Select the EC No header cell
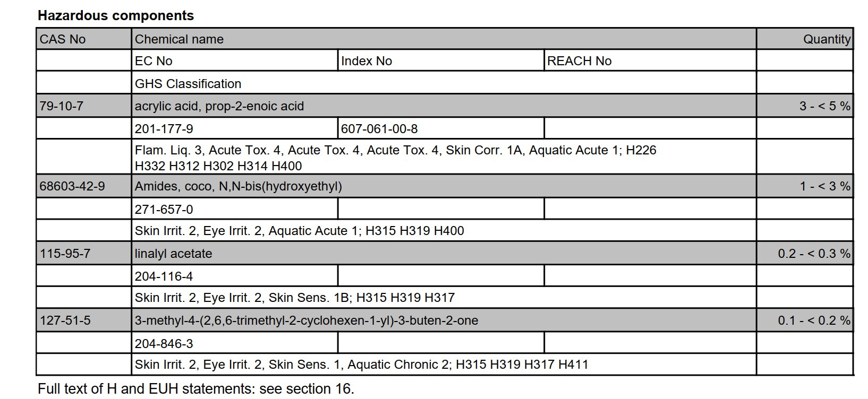 click(x=154, y=61)
